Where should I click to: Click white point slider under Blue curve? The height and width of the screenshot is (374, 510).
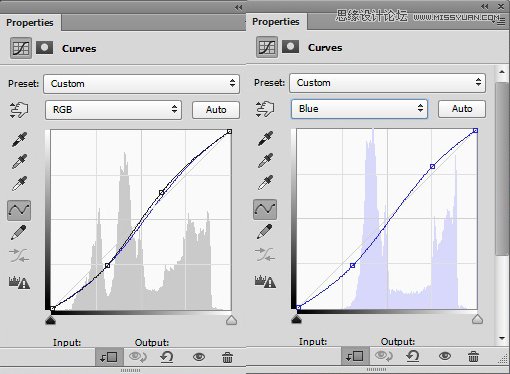click(x=477, y=319)
